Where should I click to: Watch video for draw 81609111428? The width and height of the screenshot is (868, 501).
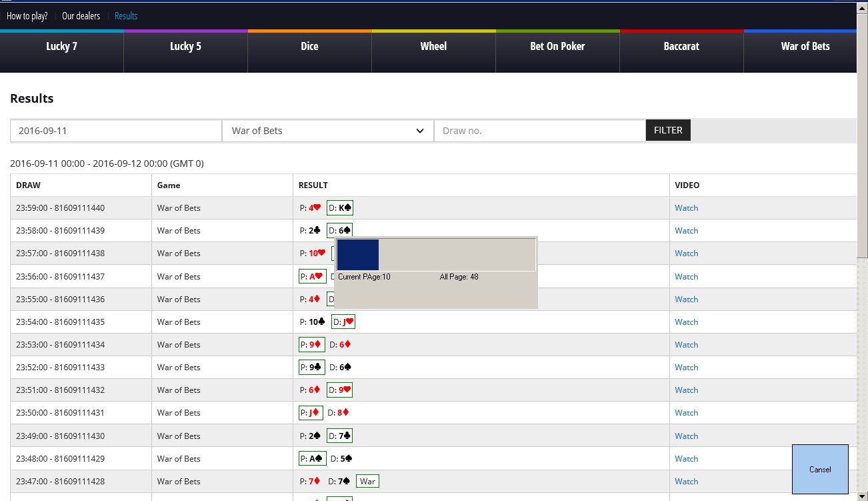click(686, 482)
